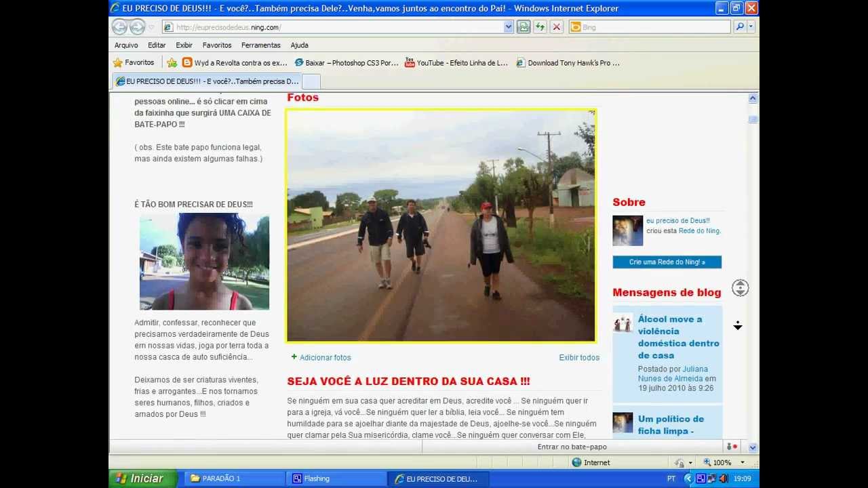Open recent pages dropdown beside Forward button
Viewport: 868px width, 488px height.
click(x=151, y=28)
